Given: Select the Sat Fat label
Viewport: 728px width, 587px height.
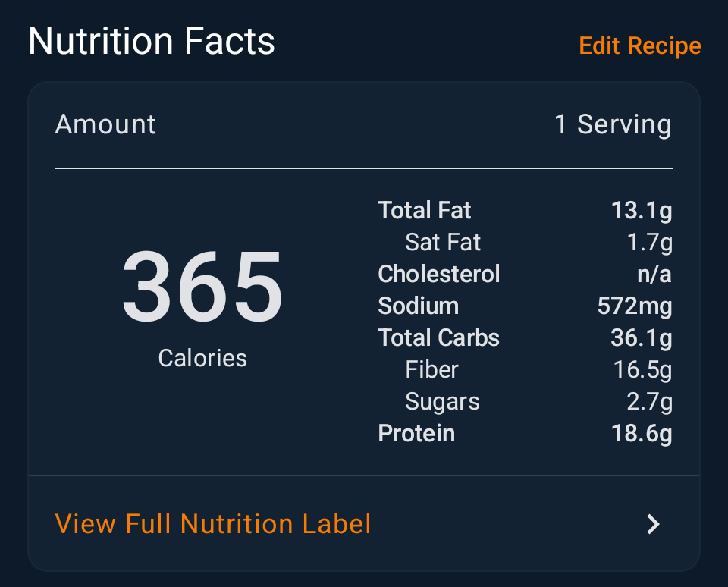Looking at the screenshot, I should pyautogui.click(x=443, y=243).
